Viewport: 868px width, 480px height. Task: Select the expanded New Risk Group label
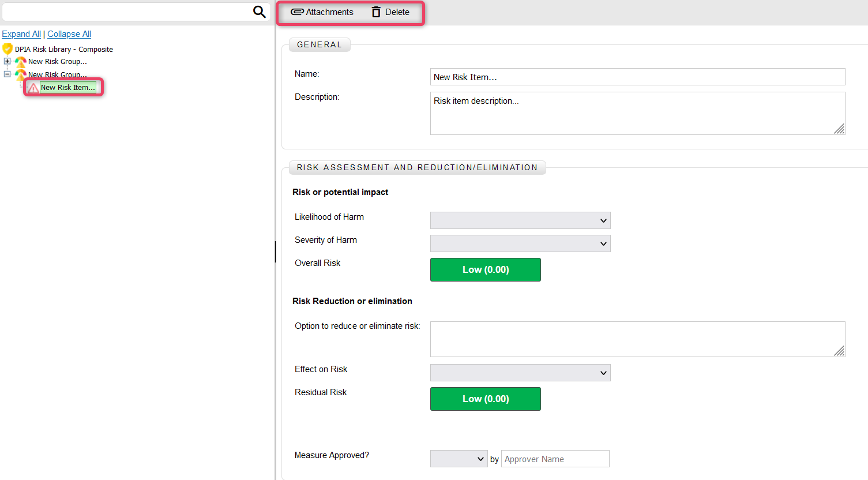tap(58, 74)
